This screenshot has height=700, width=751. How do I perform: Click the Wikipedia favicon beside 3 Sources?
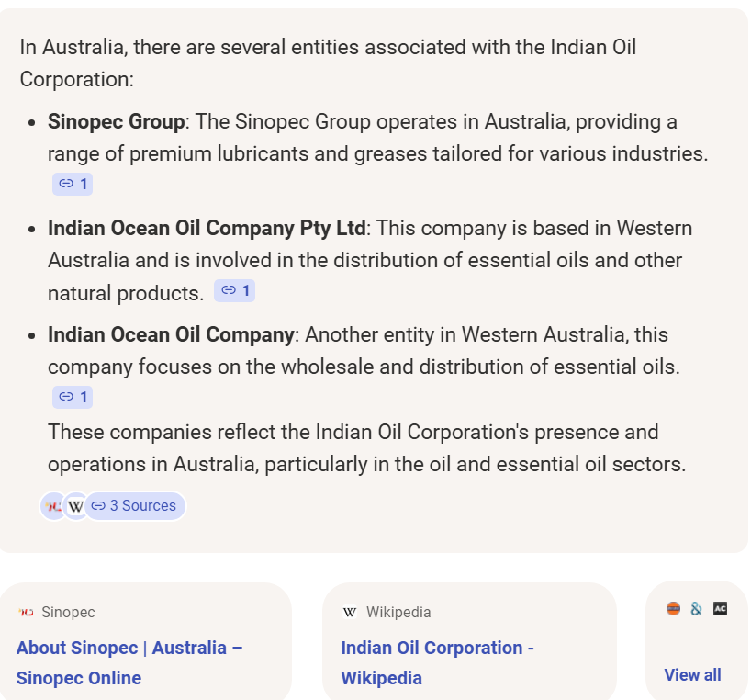[75, 506]
